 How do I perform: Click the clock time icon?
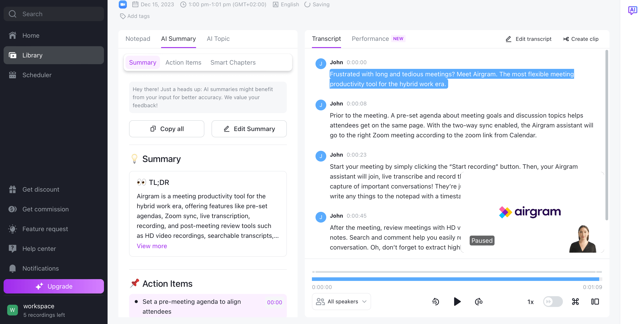click(183, 4)
